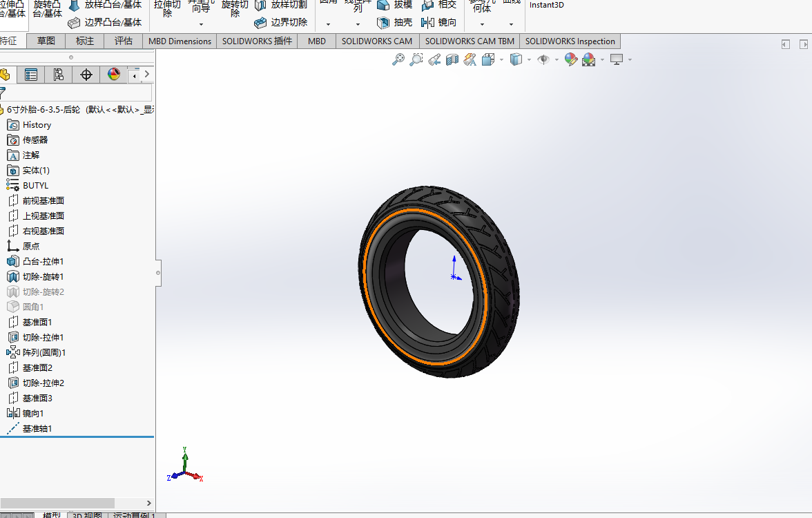Click the Edit Appearance color-ball icon
The image size is (812, 518).
(570, 59)
